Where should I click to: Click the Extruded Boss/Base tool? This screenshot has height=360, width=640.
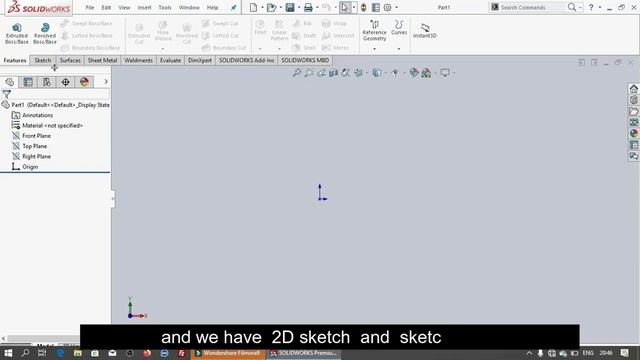tap(17, 33)
